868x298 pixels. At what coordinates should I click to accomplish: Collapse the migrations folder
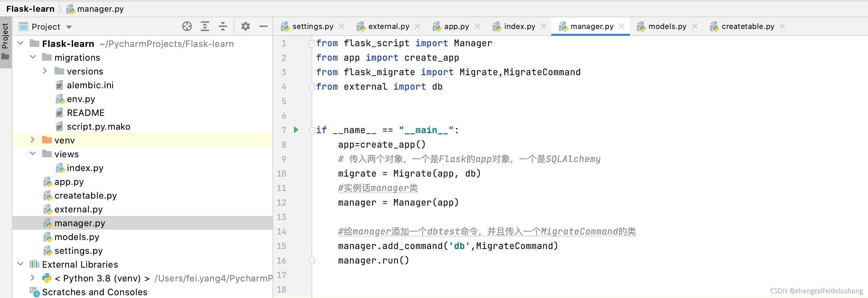(33, 57)
